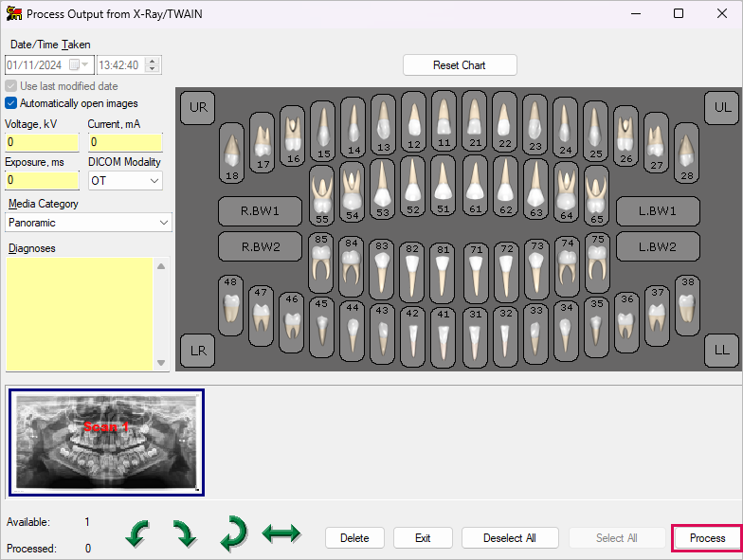The width and height of the screenshot is (743, 560).
Task: Rotate image clockwise with right green arrow
Action: click(x=185, y=533)
